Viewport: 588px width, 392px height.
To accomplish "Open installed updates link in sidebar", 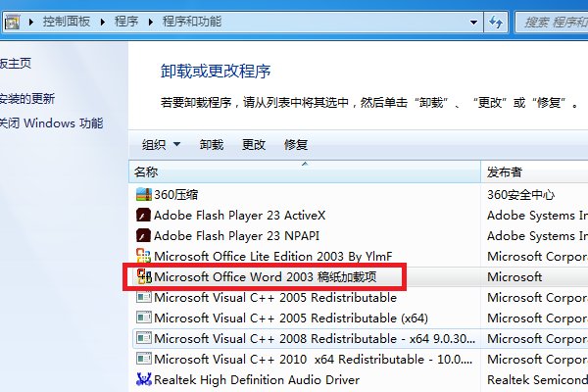I will 27,99.
